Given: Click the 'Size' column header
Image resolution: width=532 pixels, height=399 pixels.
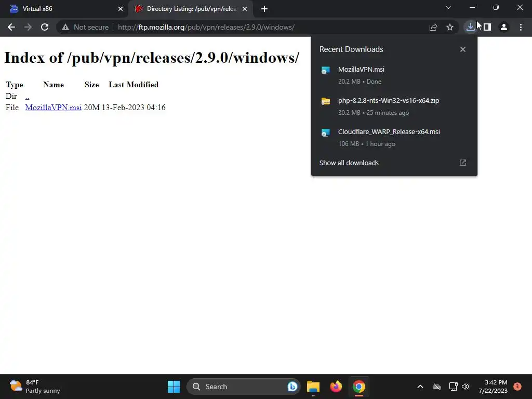Looking at the screenshot, I should pyautogui.click(x=91, y=85).
